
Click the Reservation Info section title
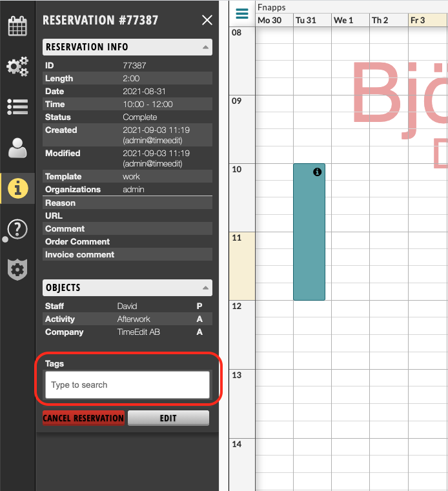point(87,47)
